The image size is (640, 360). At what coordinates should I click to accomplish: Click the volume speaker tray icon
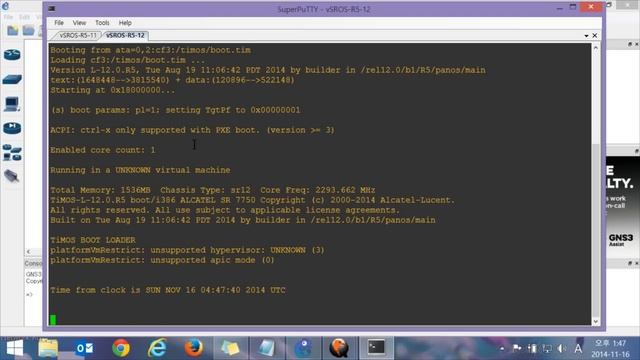tap(562, 348)
